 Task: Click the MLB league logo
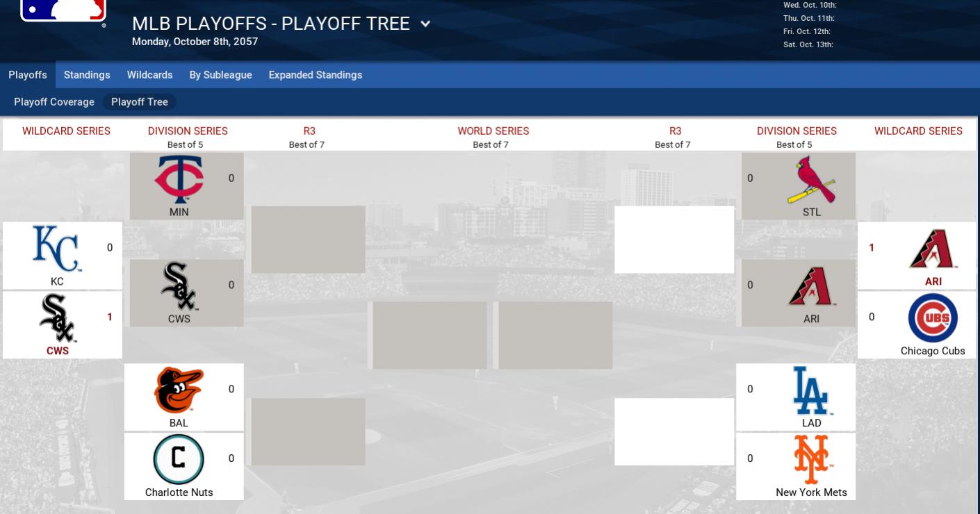coord(63,10)
